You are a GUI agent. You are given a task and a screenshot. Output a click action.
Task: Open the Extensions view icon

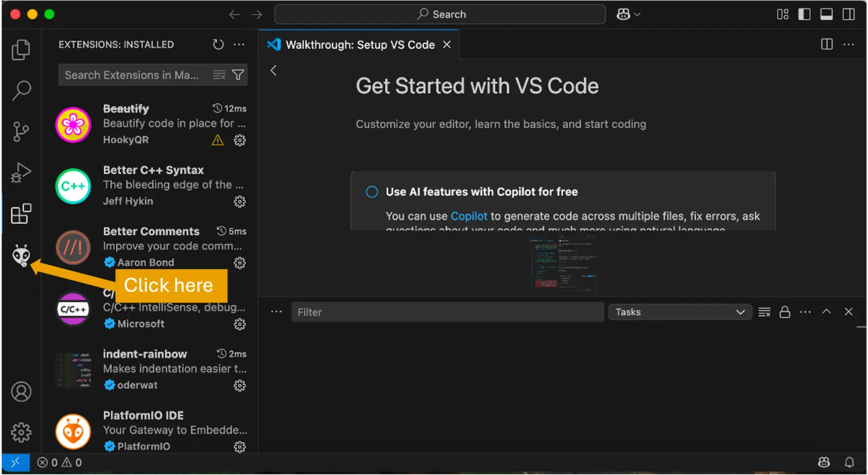(x=21, y=214)
